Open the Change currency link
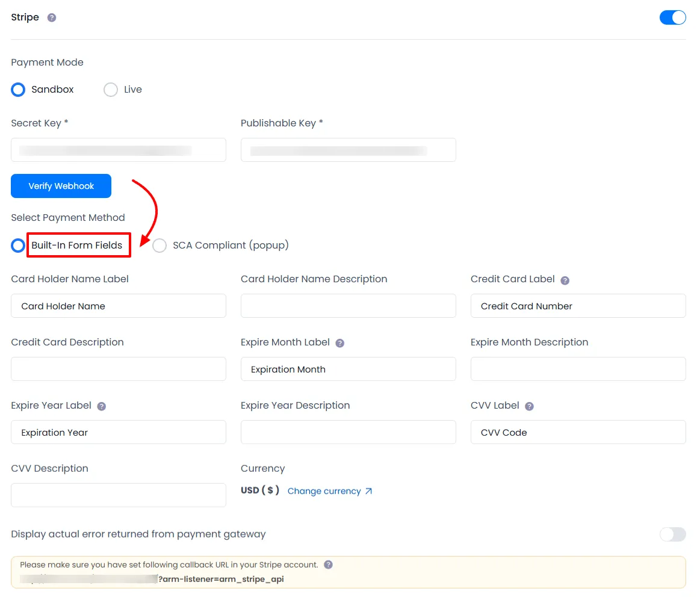Image resolution: width=700 pixels, height=597 pixels. (323, 491)
